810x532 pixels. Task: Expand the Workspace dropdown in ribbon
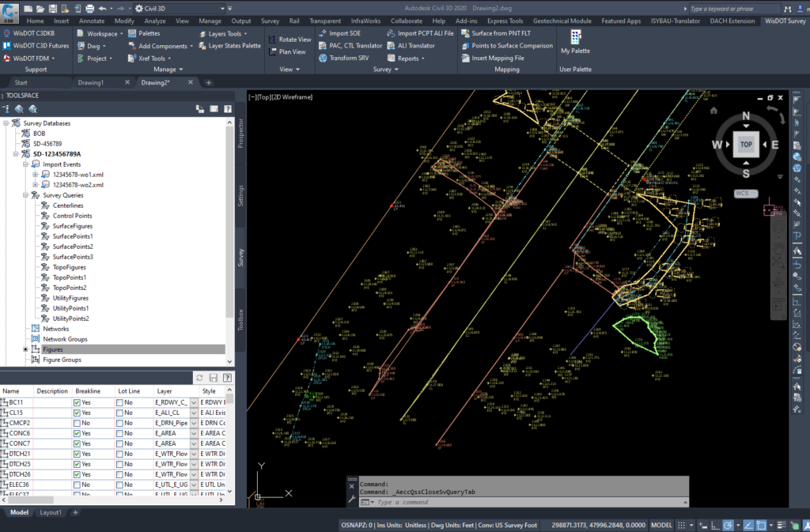coord(121,34)
